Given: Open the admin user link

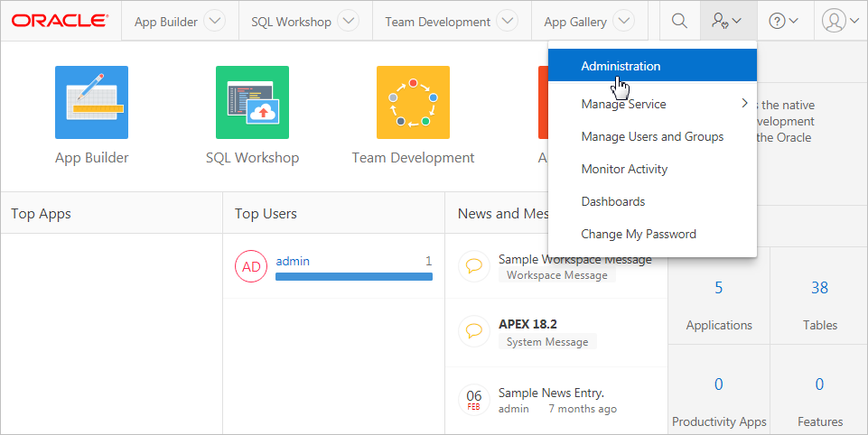Looking at the screenshot, I should (x=293, y=261).
